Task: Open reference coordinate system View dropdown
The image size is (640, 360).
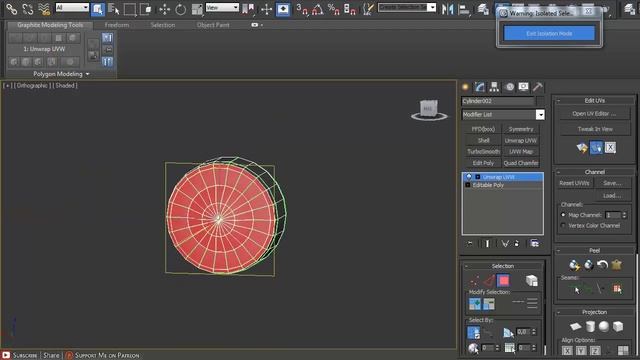Action: 222,7
